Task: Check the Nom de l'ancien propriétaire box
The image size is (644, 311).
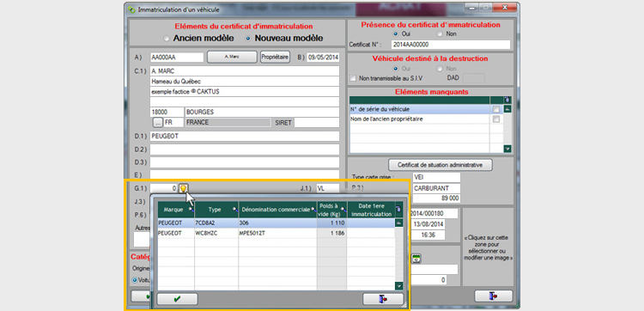Action: point(496,119)
